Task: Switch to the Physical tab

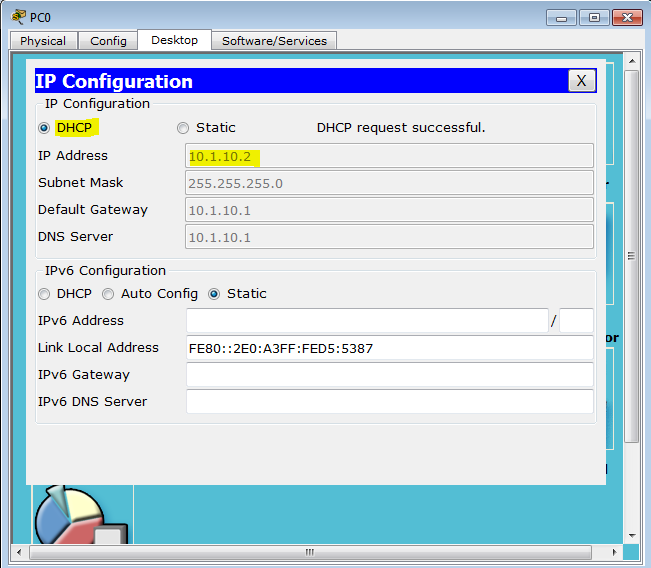Action: click(x=43, y=41)
